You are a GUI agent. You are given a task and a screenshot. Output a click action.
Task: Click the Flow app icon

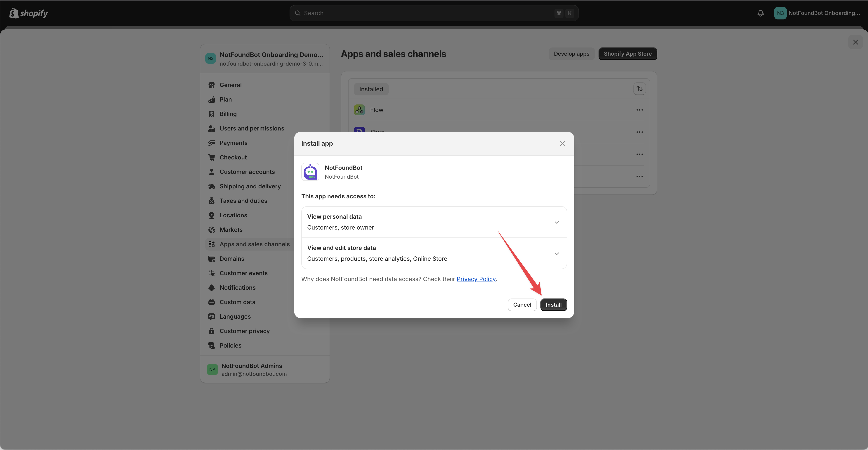click(x=359, y=110)
